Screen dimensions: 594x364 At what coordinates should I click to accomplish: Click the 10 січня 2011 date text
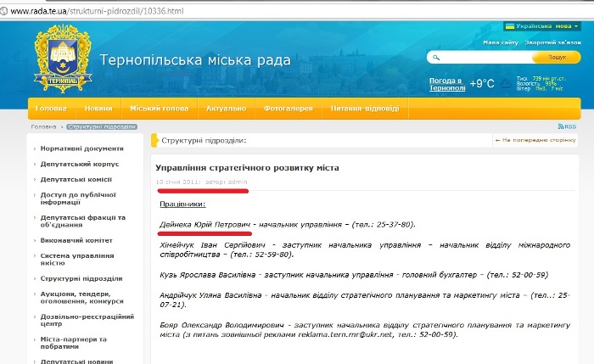point(177,182)
